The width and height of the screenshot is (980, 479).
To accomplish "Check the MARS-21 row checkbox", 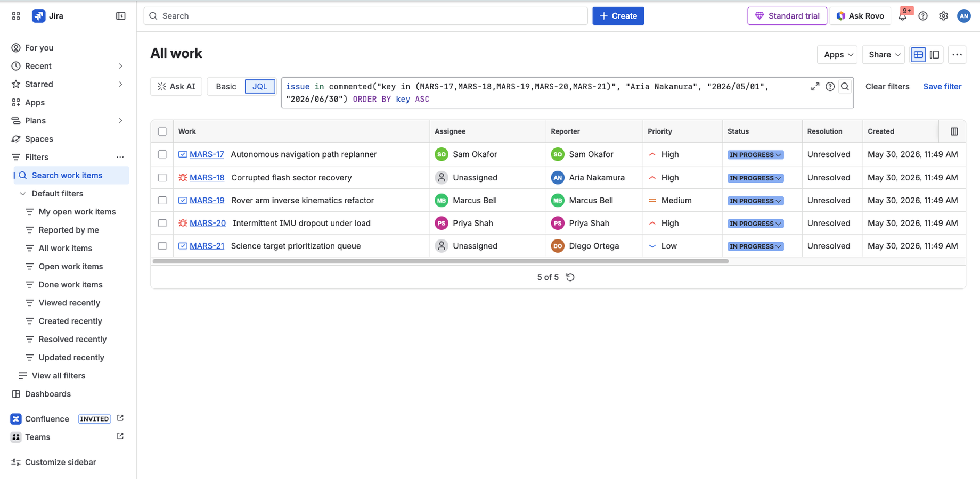I will coord(162,246).
